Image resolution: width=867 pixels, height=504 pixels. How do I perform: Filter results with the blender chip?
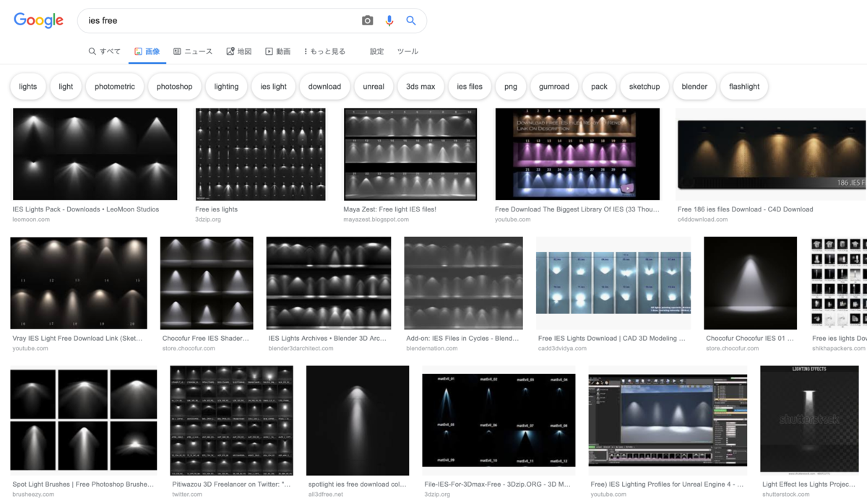pyautogui.click(x=694, y=86)
